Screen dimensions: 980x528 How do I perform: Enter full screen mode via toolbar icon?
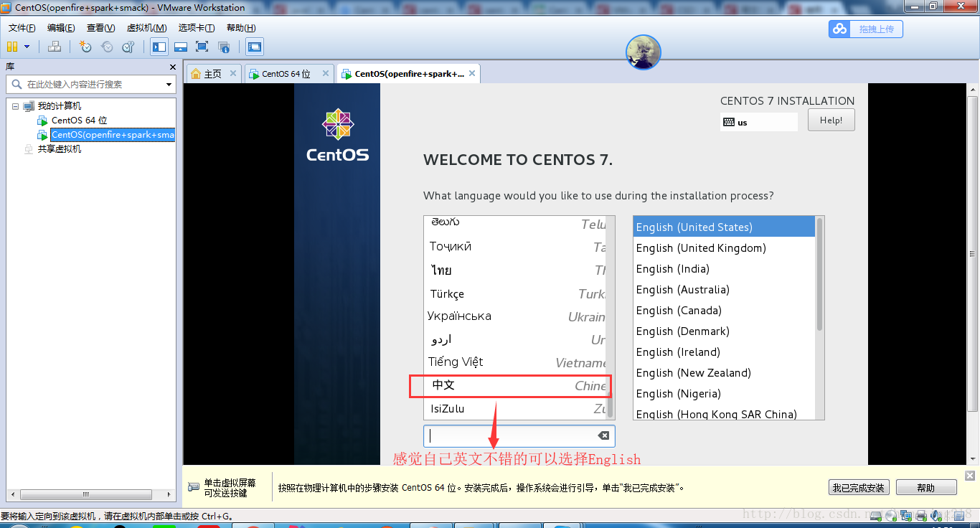click(x=202, y=47)
